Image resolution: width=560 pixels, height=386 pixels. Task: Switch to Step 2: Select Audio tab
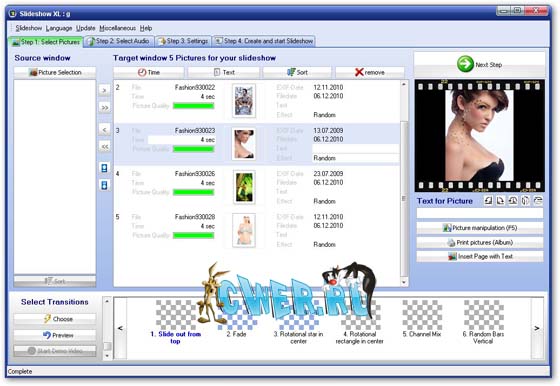point(119,41)
